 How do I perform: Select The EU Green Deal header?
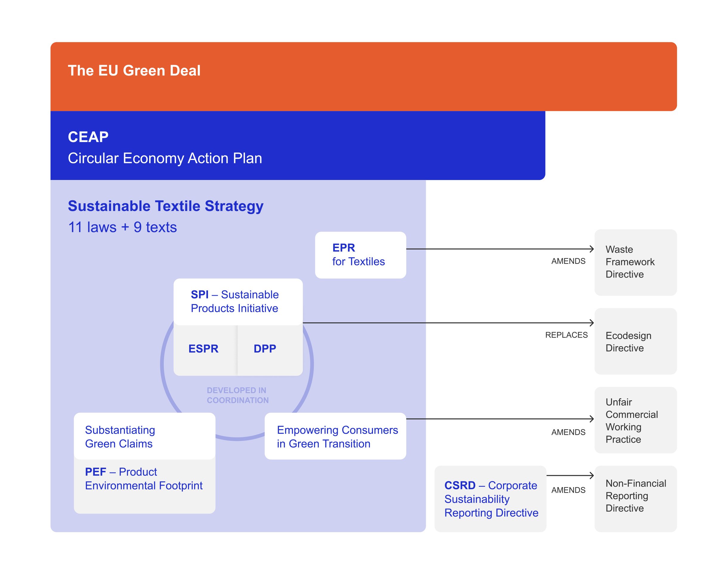pos(134,70)
